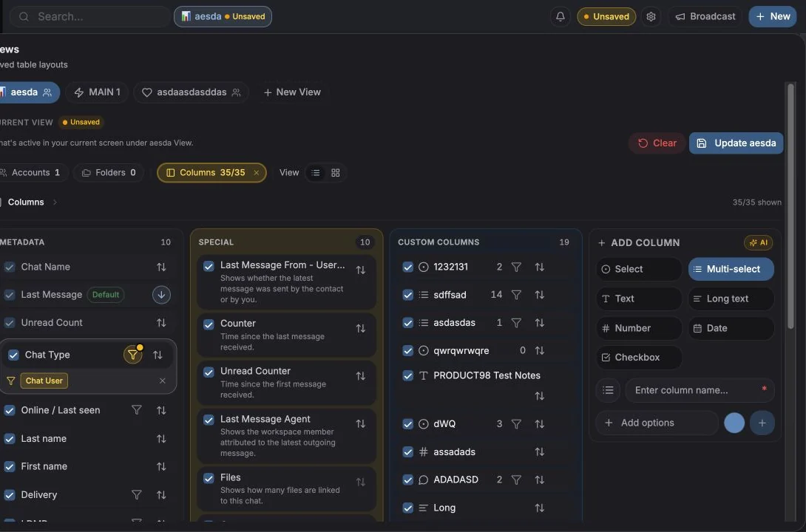Pick the blue color circle for options
The height and width of the screenshot is (532, 806).
[734, 423]
